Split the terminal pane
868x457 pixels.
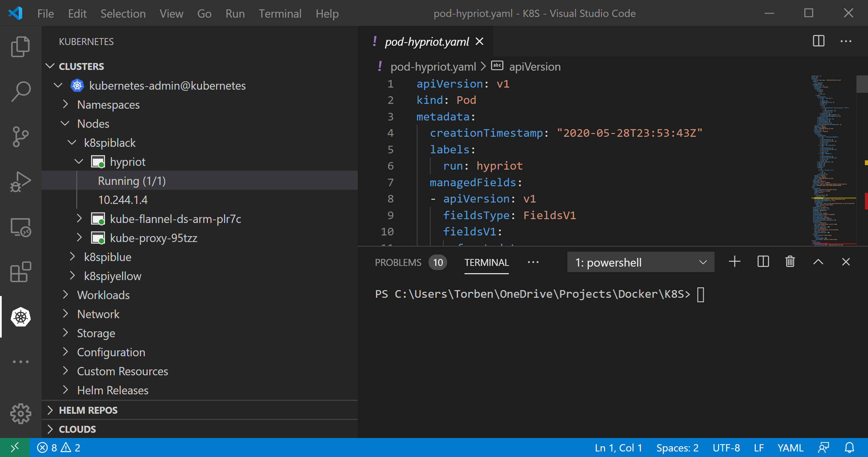click(763, 262)
